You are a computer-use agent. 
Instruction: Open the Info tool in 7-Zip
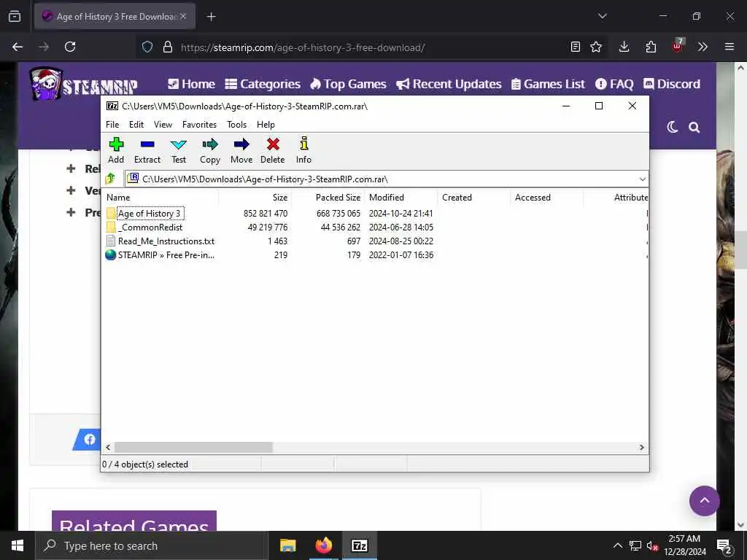pos(303,150)
